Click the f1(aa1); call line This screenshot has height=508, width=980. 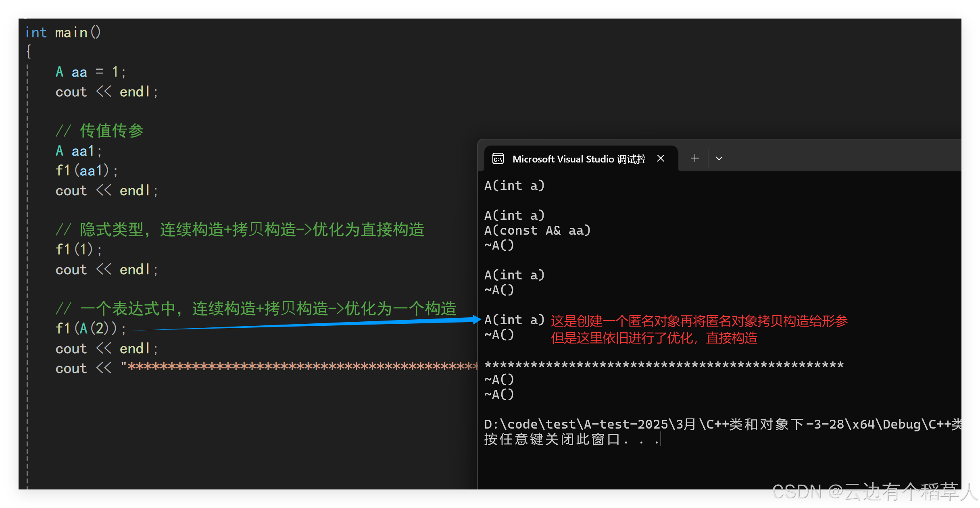point(87,171)
